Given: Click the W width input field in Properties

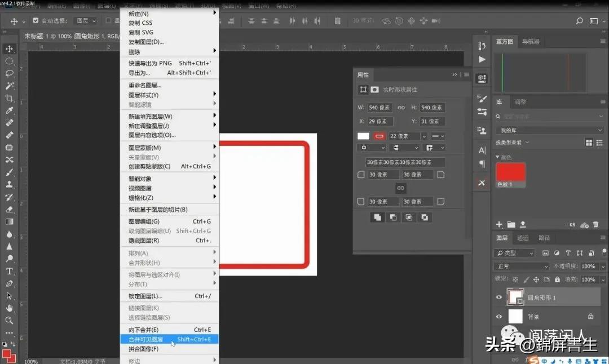Looking at the screenshot, I should [379, 107].
